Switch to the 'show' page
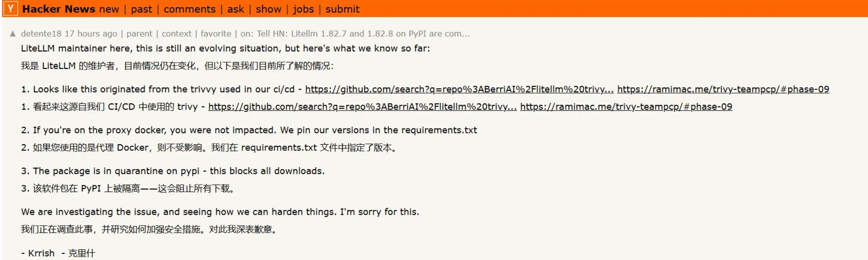Screen dimensions: 868x260 click(x=268, y=9)
